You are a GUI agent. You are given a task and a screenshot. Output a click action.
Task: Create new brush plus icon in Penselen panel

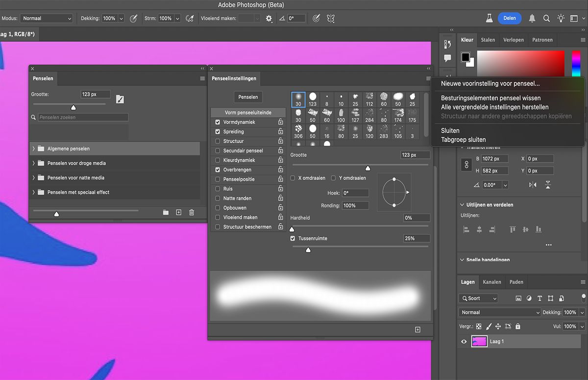coord(178,212)
